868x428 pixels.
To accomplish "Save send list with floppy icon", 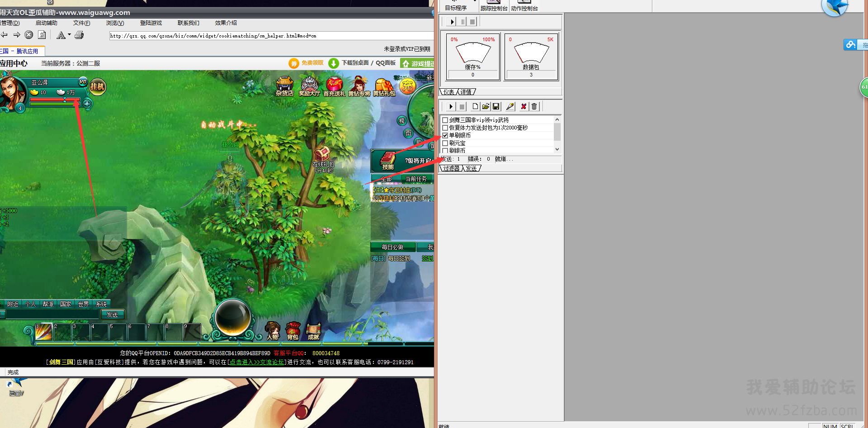I will tap(496, 106).
